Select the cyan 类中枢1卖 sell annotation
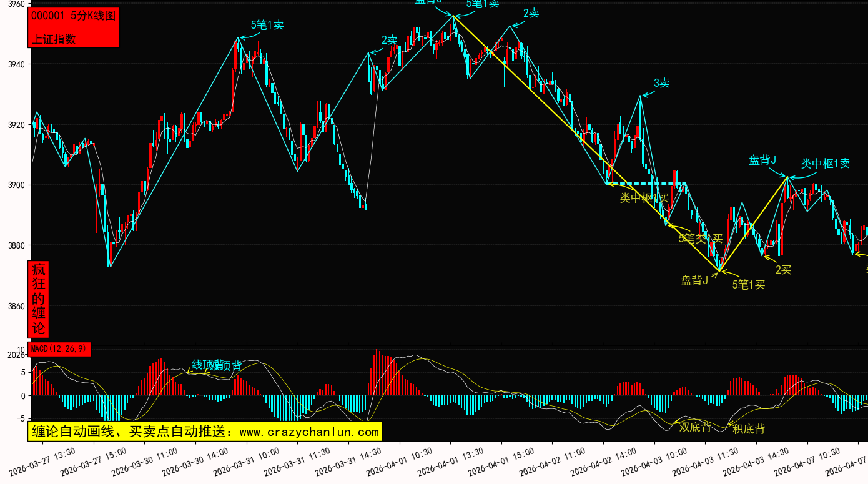 (825, 164)
